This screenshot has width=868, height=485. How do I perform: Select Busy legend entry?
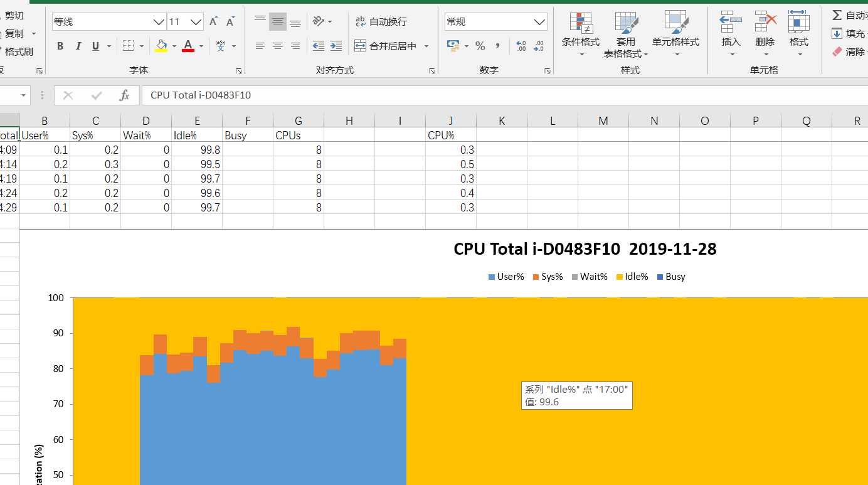coord(671,277)
